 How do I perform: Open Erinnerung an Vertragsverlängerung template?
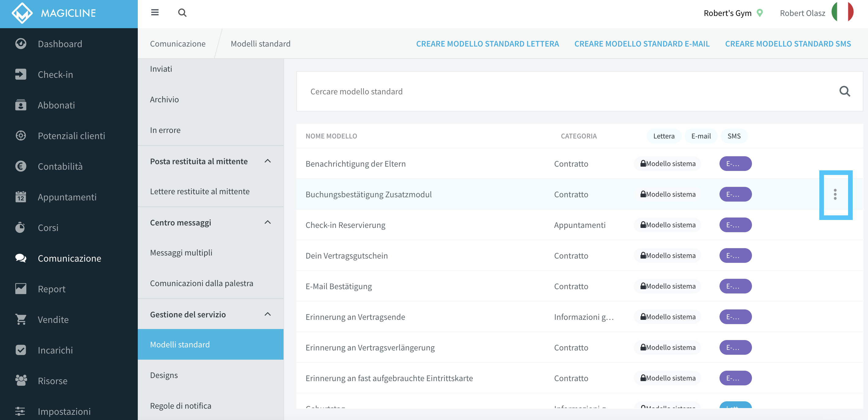[370, 348]
